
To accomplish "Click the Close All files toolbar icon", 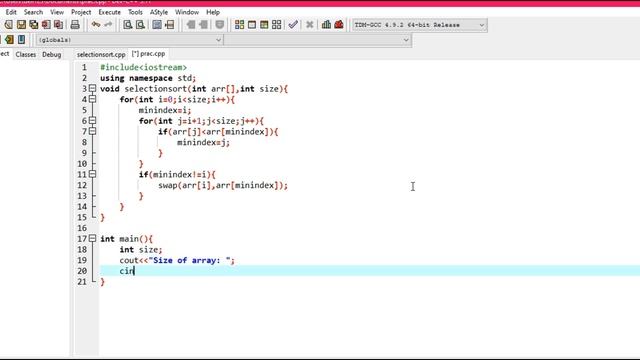I will coord(59,25).
